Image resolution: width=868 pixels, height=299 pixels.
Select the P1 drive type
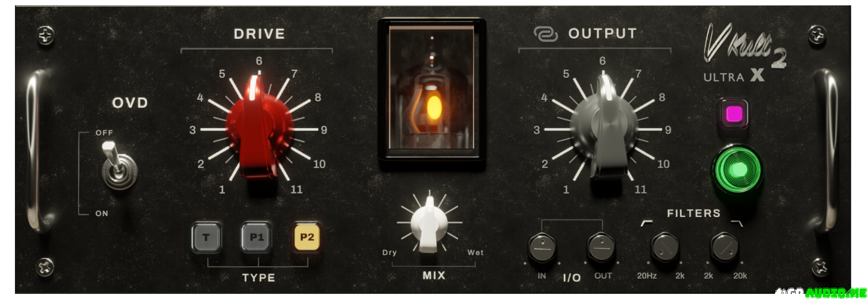[x=256, y=237]
